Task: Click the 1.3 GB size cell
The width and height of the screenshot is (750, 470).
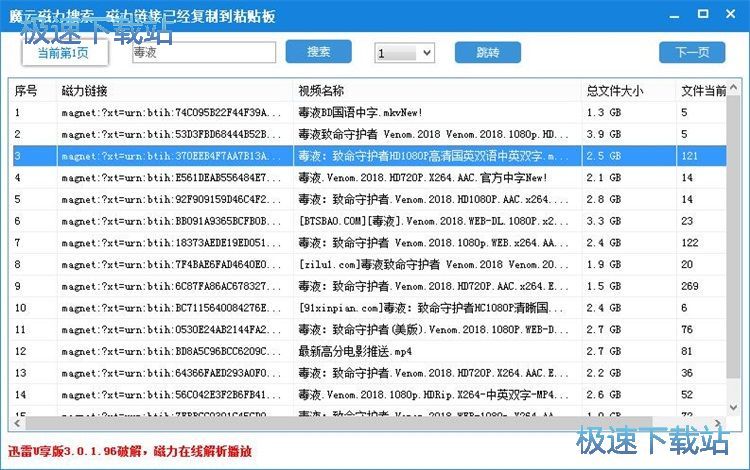Action: 604,113
